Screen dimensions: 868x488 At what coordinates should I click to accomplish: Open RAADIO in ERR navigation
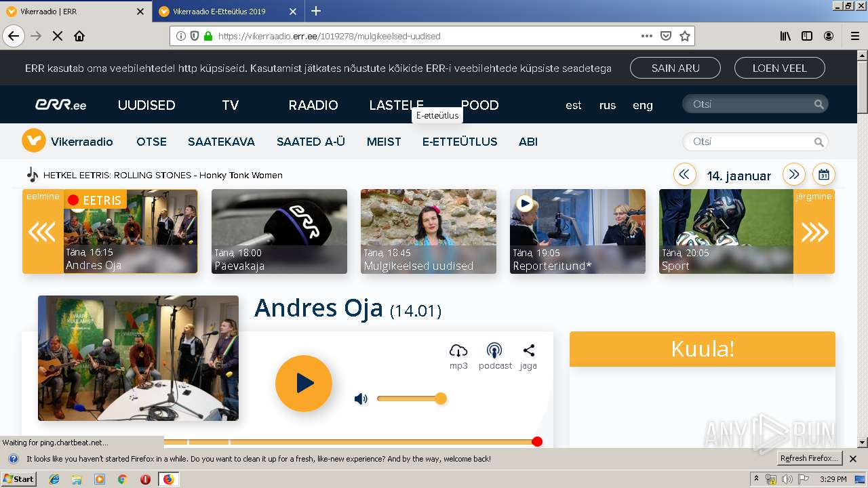(313, 105)
